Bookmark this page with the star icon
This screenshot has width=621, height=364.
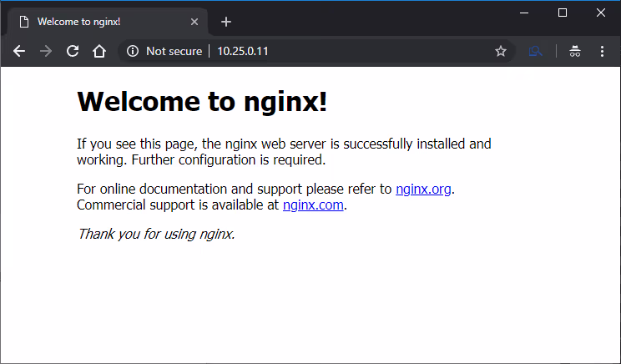tap(501, 51)
